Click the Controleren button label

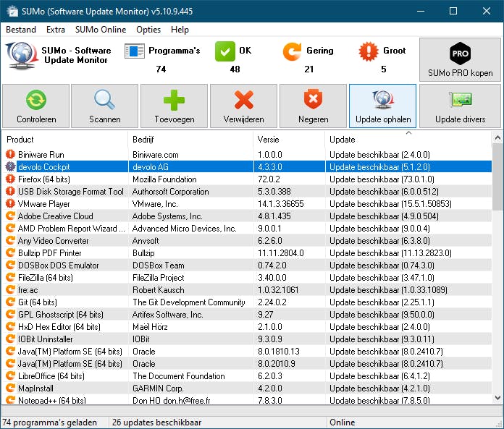pyautogui.click(x=36, y=119)
